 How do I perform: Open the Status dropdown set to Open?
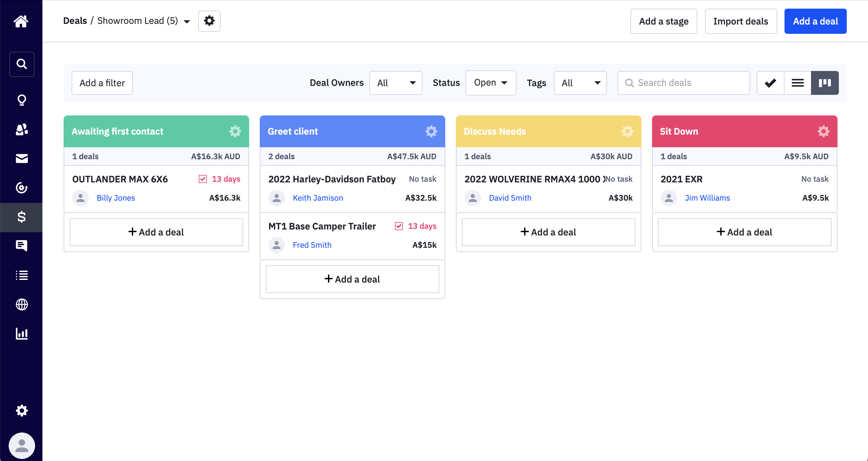pyautogui.click(x=491, y=83)
